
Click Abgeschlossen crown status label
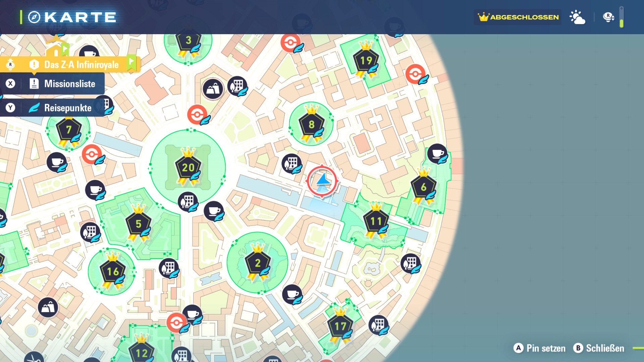[x=518, y=17]
